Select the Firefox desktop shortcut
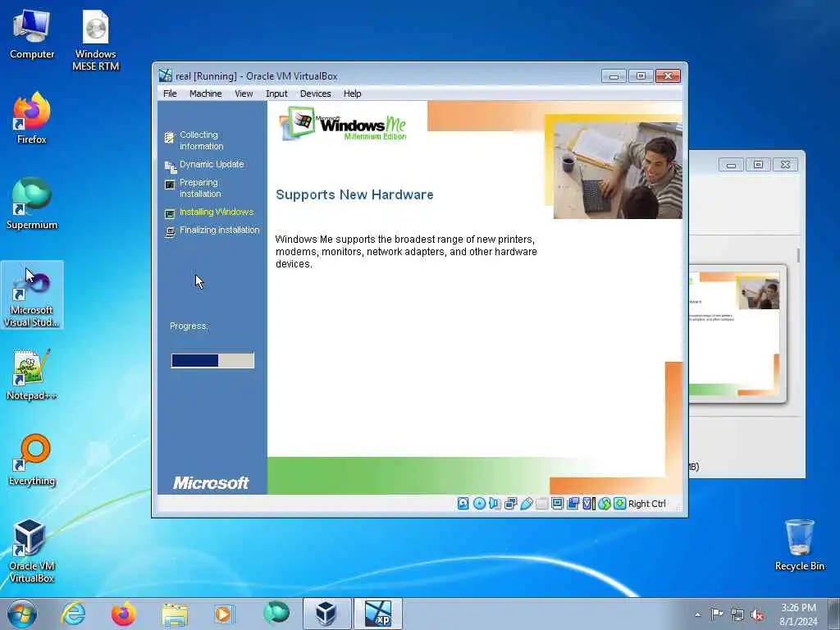840x630 pixels. tap(32, 118)
